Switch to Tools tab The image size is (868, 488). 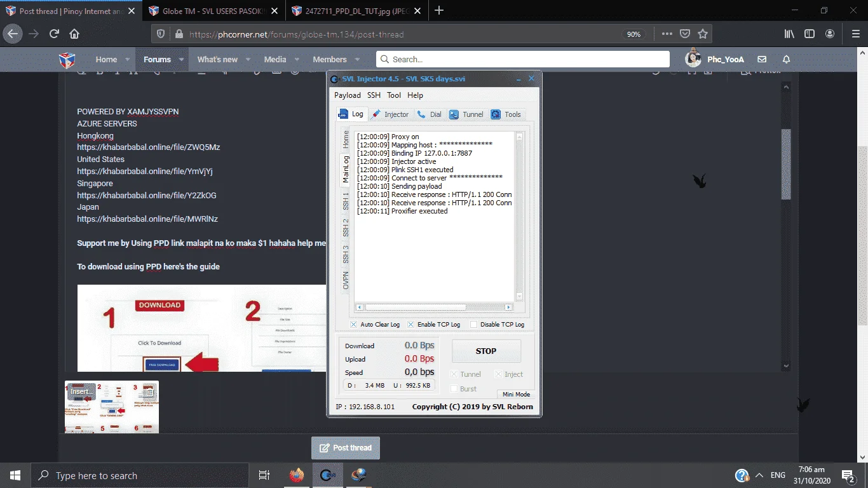pyautogui.click(x=506, y=114)
